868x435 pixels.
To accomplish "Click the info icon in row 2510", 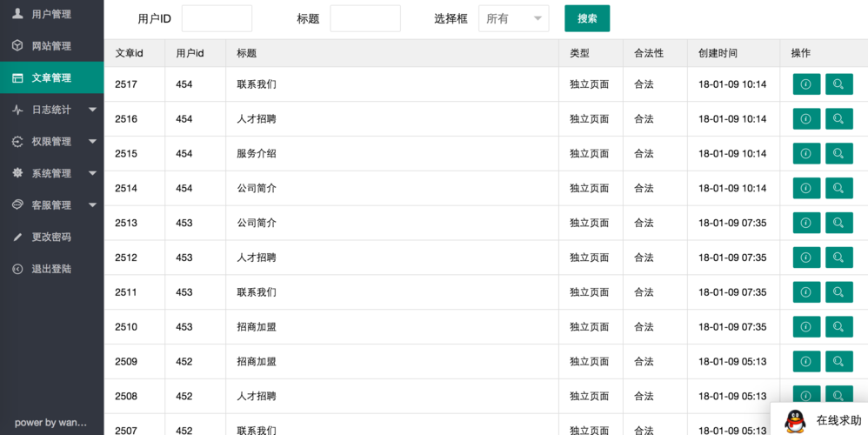I will (x=806, y=327).
